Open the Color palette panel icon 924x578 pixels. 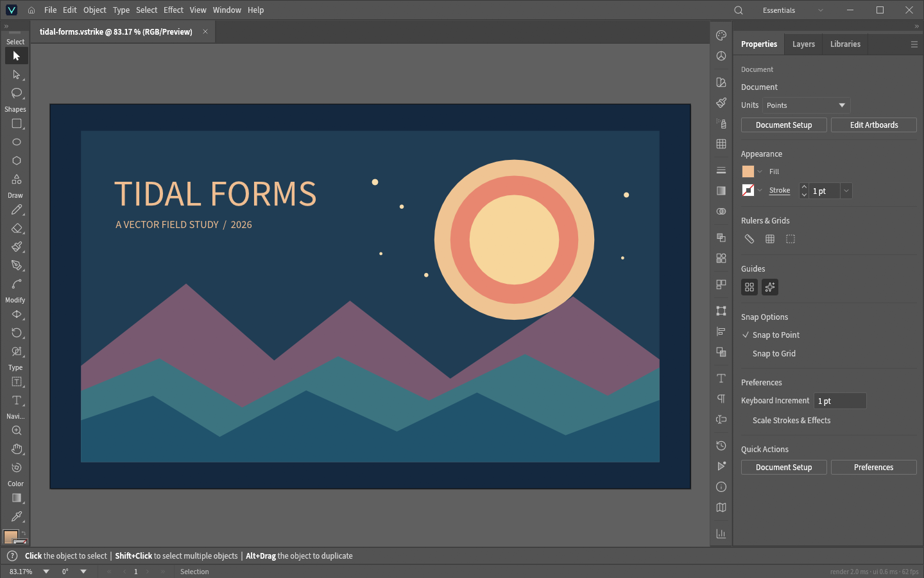pyautogui.click(x=721, y=35)
